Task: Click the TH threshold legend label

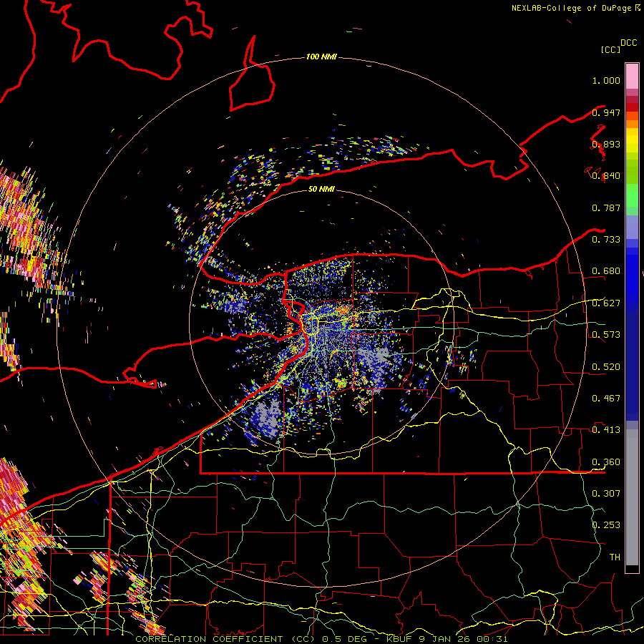Action: [x=615, y=557]
